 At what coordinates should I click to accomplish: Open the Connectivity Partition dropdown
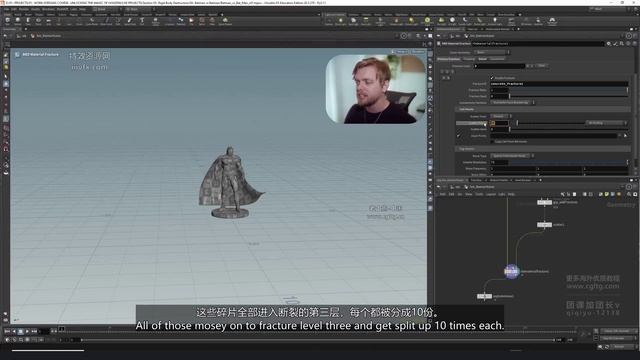(x=513, y=102)
